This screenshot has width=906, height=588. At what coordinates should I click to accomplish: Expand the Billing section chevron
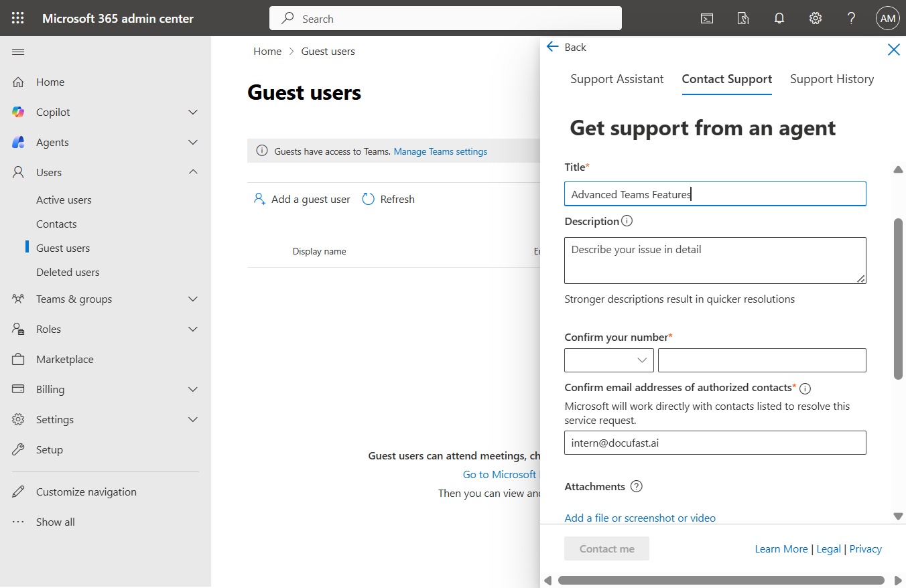coord(193,389)
